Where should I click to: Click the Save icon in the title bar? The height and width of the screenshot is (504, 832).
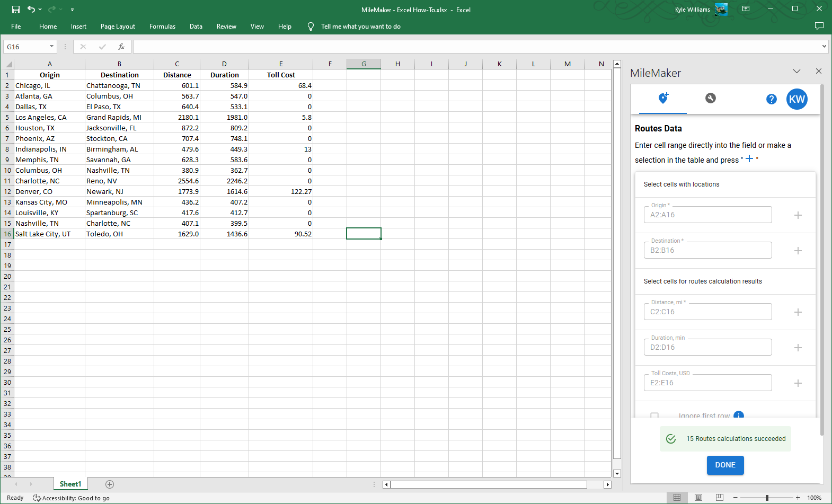(x=16, y=10)
